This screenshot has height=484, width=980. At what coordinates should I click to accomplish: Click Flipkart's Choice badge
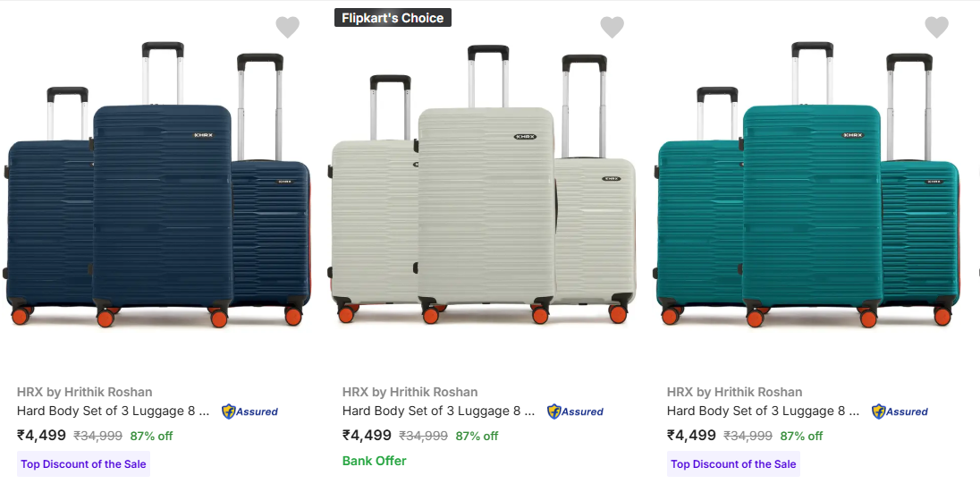pyautogui.click(x=393, y=18)
